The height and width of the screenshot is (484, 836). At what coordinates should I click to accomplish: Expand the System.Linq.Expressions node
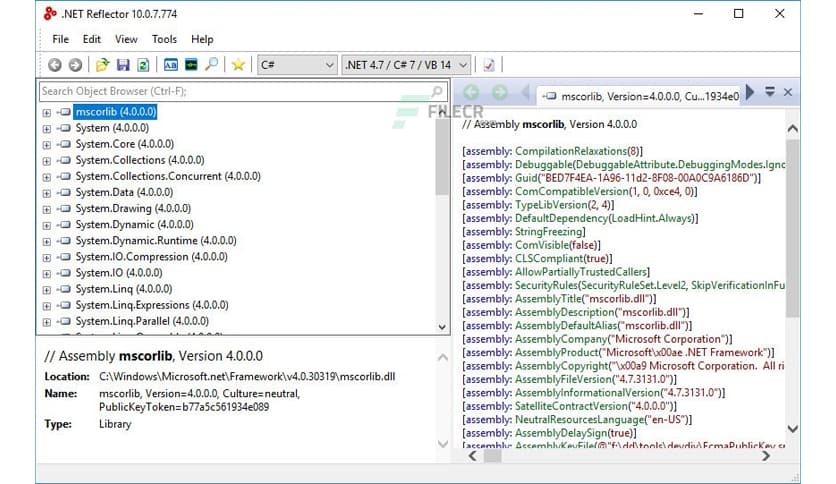coord(47,305)
